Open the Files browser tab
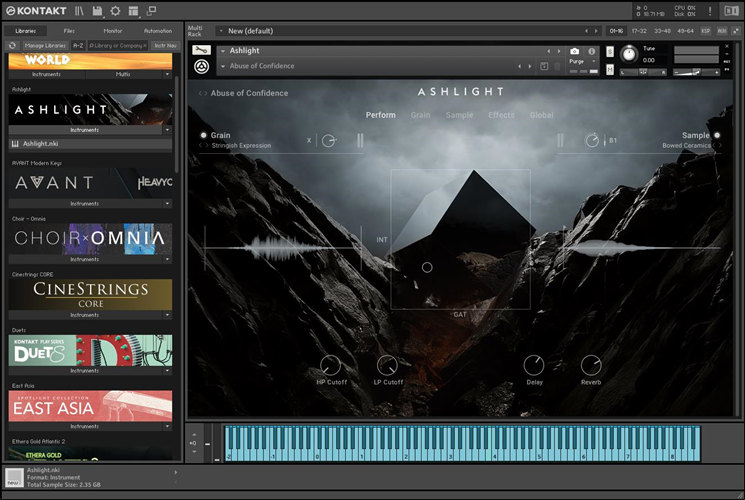 [69, 31]
